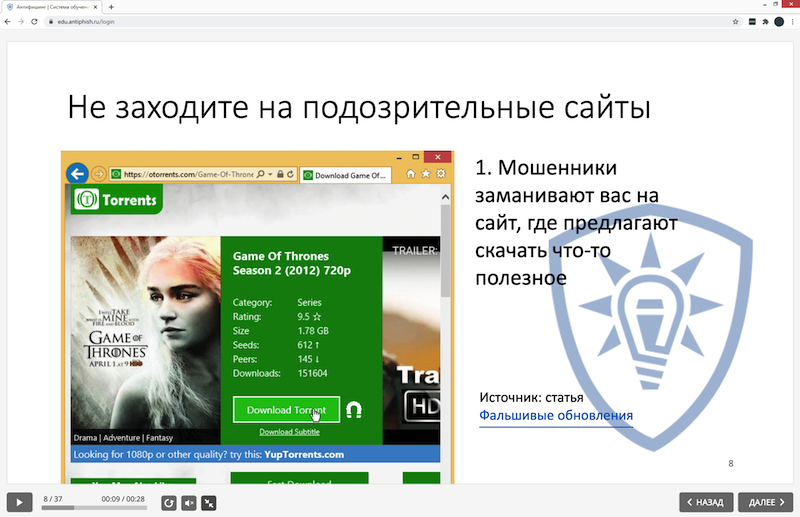Click the Download Torrent button in slide

286,410
